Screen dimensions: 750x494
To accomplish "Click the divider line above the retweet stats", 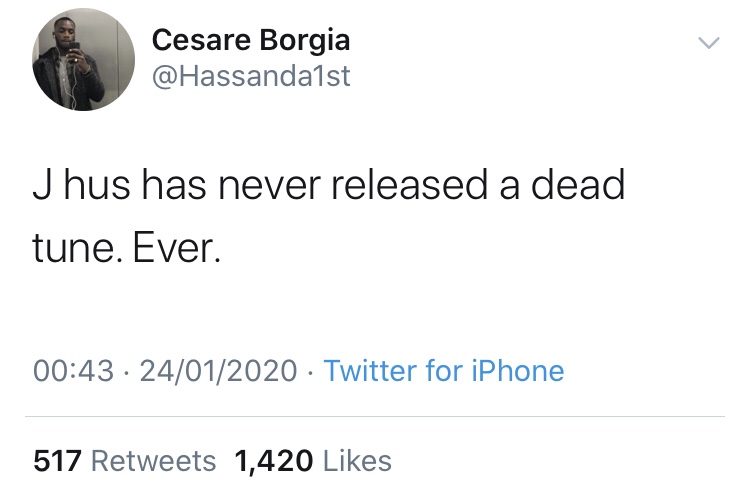I will 375,417.
